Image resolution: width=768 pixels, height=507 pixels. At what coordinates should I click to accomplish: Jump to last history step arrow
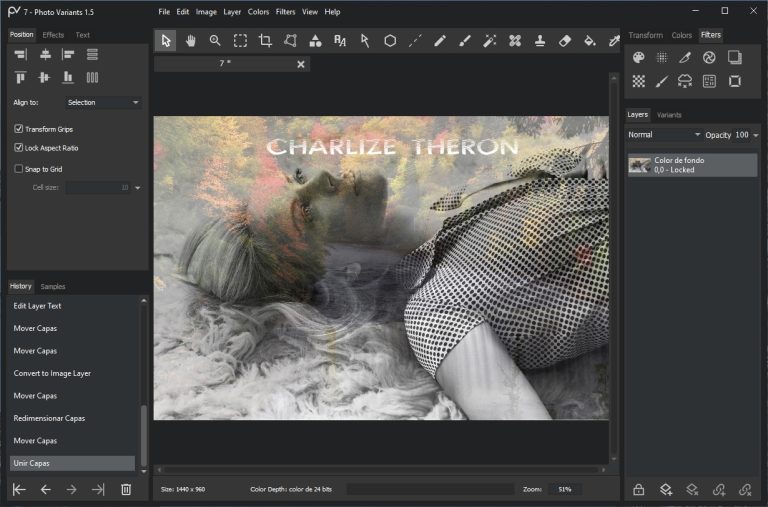click(98, 489)
